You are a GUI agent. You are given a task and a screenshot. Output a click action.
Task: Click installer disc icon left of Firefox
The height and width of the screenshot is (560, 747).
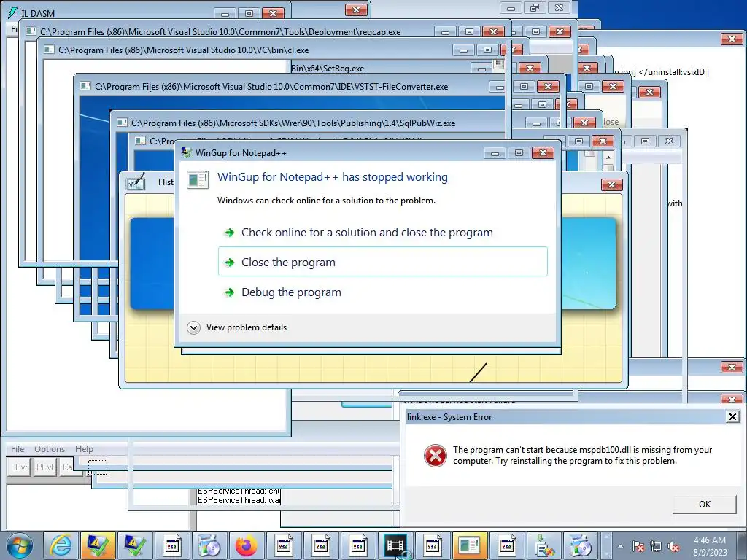(209, 545)
